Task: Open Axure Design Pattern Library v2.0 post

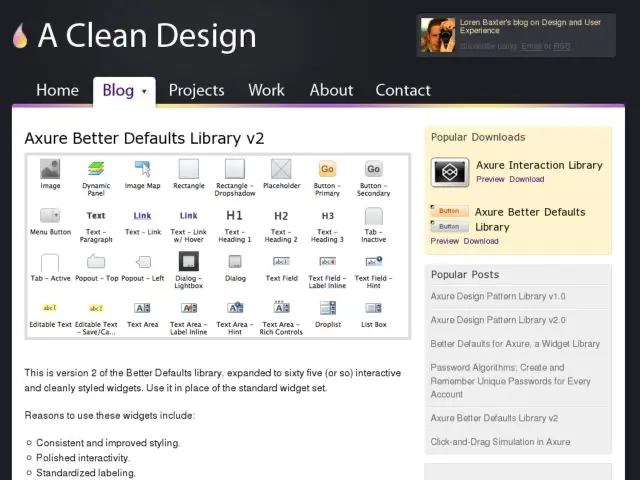Action: click(498, 320)
